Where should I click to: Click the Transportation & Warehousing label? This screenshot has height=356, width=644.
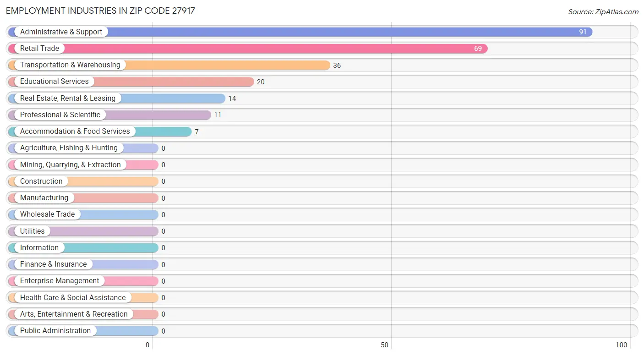pos(70,65)
